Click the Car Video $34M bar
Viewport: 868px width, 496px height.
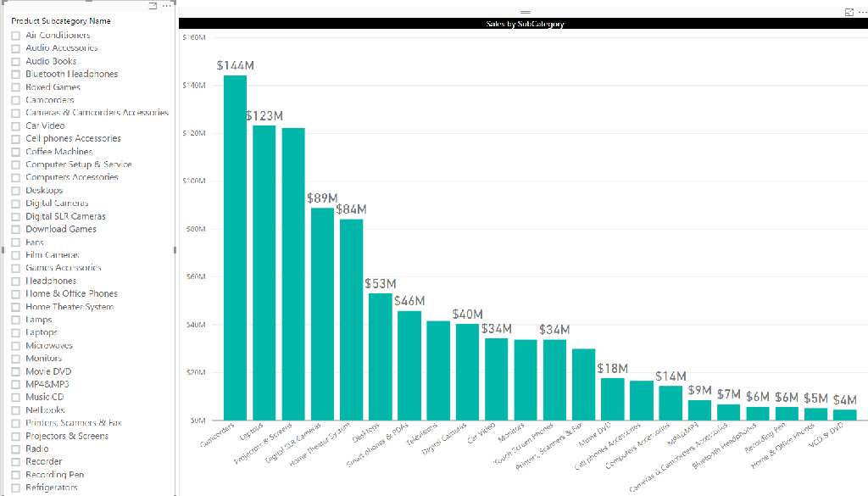click(x=497, y=379)
